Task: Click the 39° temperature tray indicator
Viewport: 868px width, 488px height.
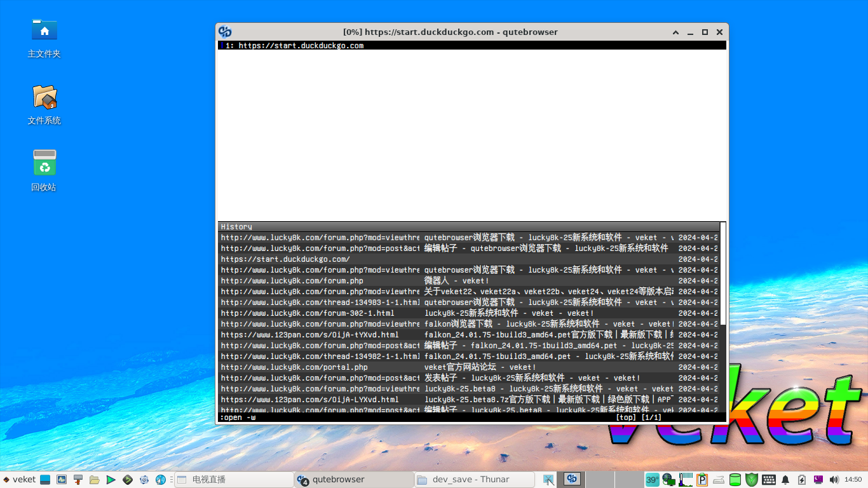Action: (x=652, y=480)
